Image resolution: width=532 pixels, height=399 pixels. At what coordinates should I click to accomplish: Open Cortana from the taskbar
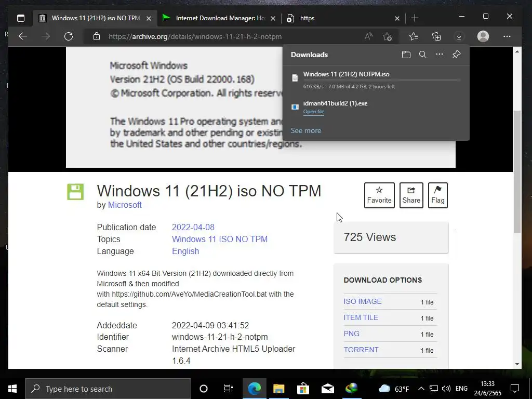coord(204,389)
